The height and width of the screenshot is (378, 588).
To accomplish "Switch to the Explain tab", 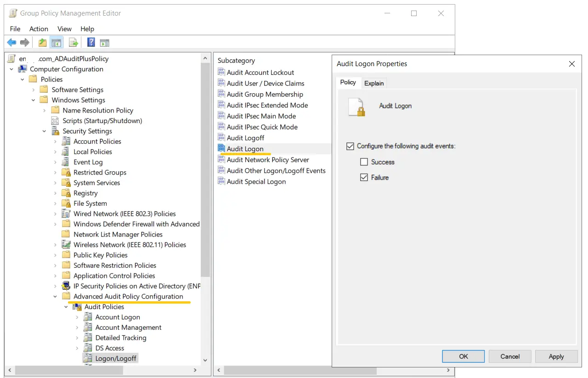I will coord(373,83).
